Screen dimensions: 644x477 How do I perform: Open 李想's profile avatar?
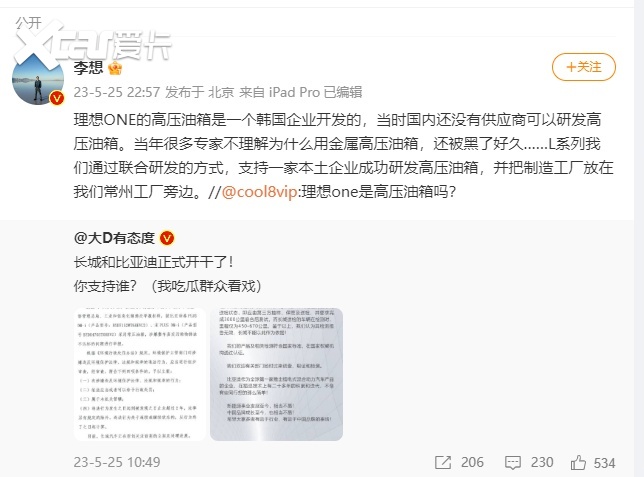[x=38, y=79]
